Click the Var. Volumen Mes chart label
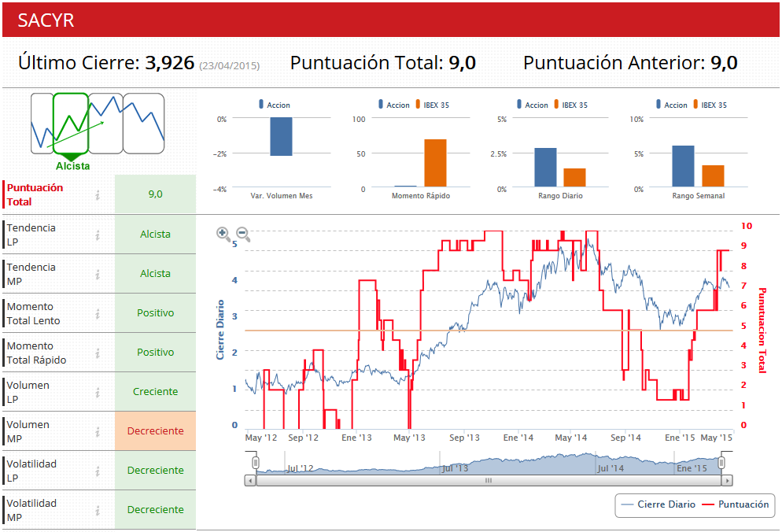This screenshot has width=782, height=532. [x=282, y=196]
